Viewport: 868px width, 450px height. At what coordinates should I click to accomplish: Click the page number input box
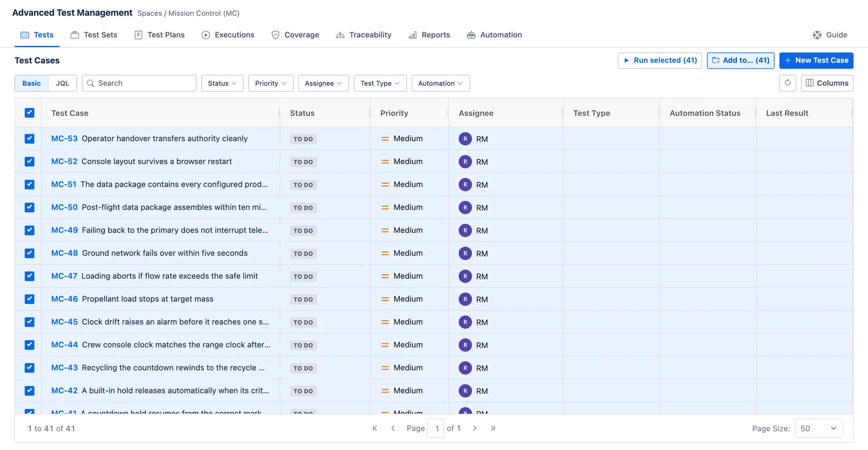436,428
